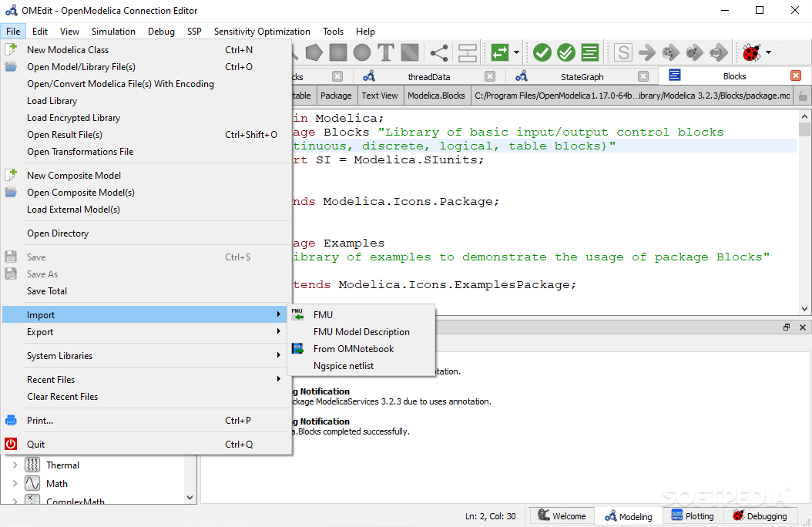Choose Quit from File menu
This screenshot has width=812, height=527.
(x=145, y=444)
